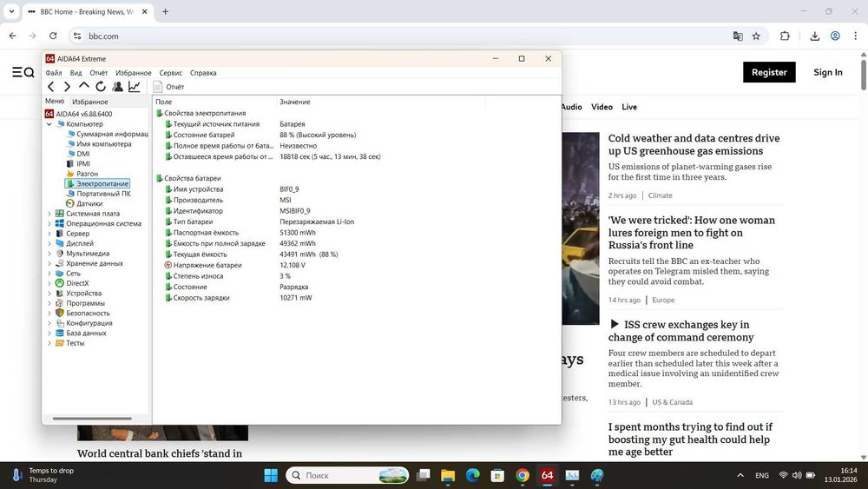
Task: Click the AIDA64 Up level arrow icon
Action: 83,86
